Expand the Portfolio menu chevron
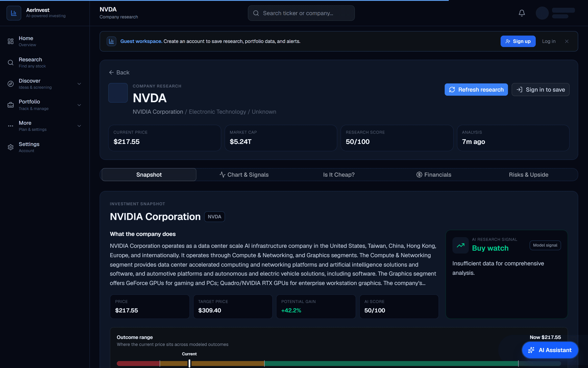Image resolution: width=588 pixels, height=368 pixels. [x=79, y=105]
